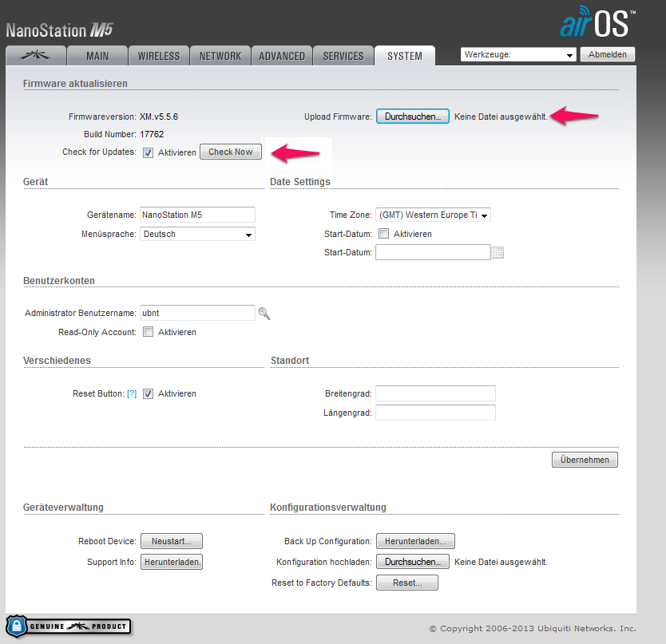Click the Abmelden button
Viewport: 666px width, 644px height.
tap(608, 54)
